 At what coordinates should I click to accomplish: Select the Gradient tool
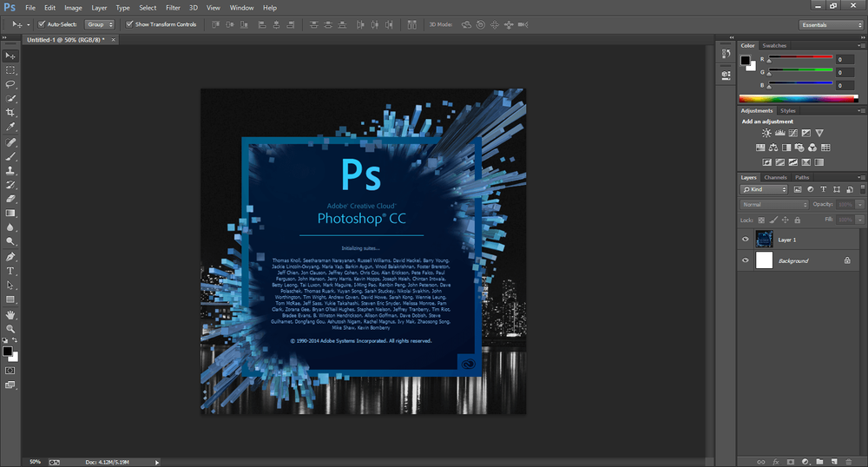coord(10,213)
